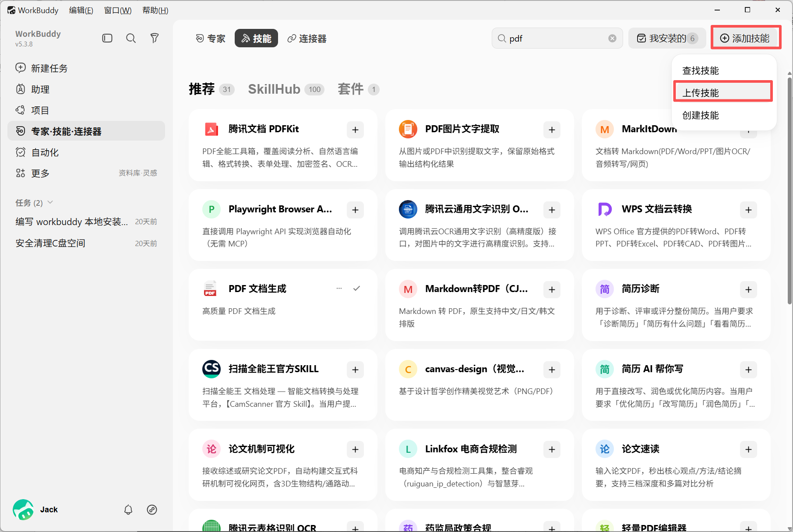The height and width of the screenshot is (532, 793).
Task: Click the compass icon beside the bell
Action: pyautogui.click(x=152, y=509)
